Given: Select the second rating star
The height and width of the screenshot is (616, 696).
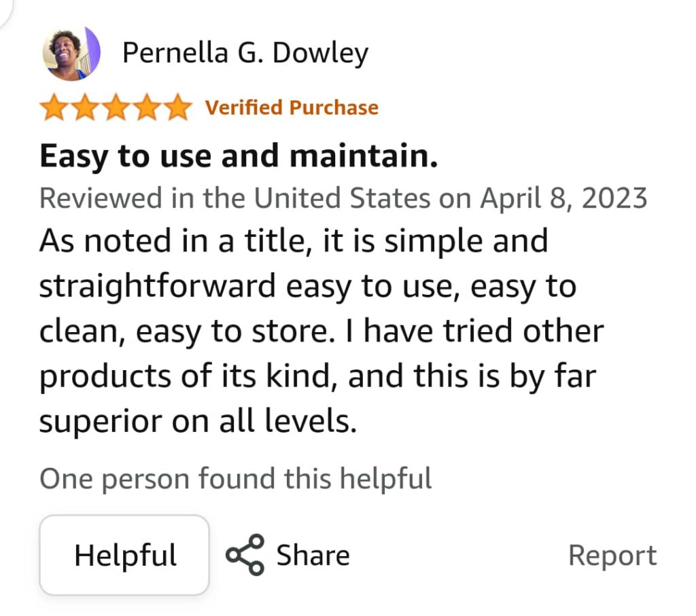Looking at the screenshot, I should pos(86,107).
